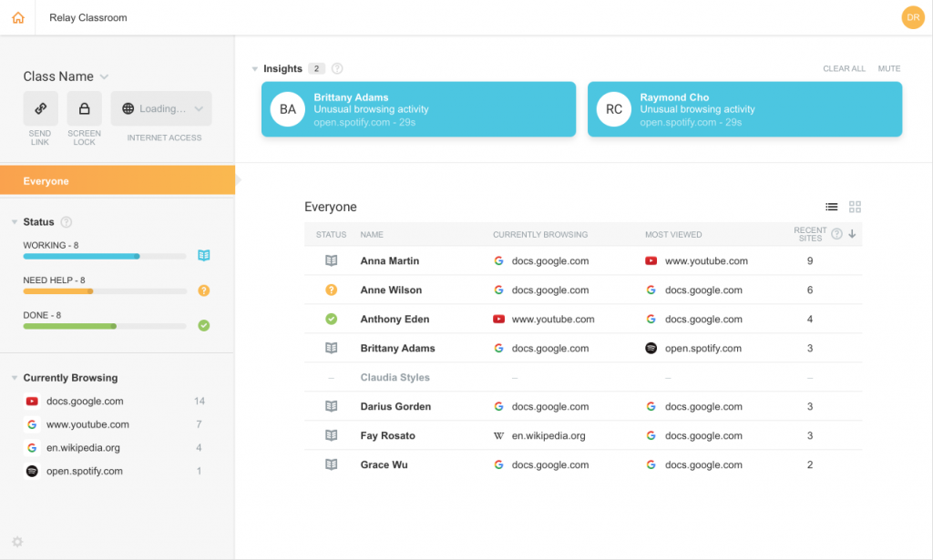Collapse the Status section

15,222
